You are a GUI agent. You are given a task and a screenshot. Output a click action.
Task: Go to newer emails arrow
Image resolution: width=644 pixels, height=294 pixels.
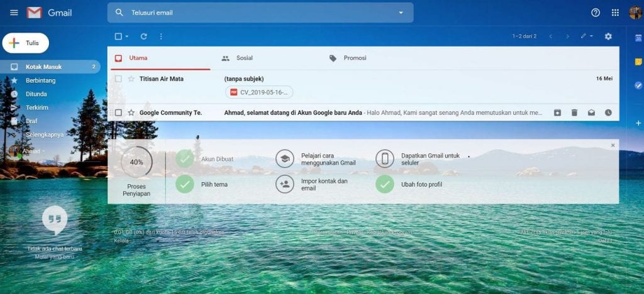pos(551,36)
